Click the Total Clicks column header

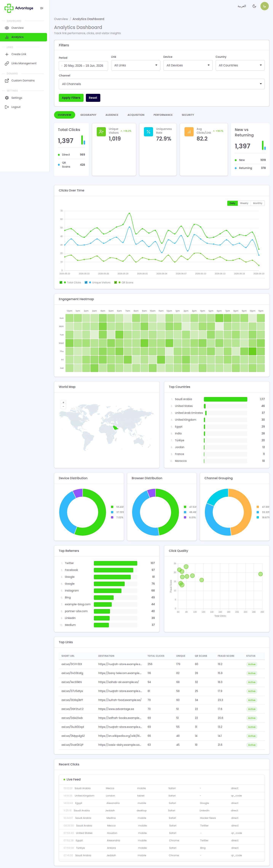click(156, 656)
